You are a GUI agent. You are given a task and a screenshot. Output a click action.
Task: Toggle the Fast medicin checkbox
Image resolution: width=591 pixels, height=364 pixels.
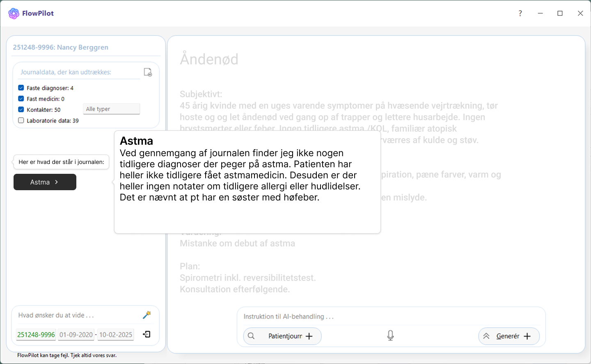[21, 99]
